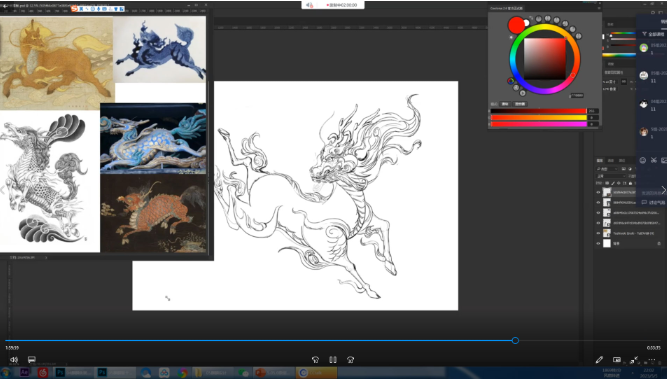The image size is (667, 379).
Task: Toggle the subtitles/caption icon in player
Action: 31,359
